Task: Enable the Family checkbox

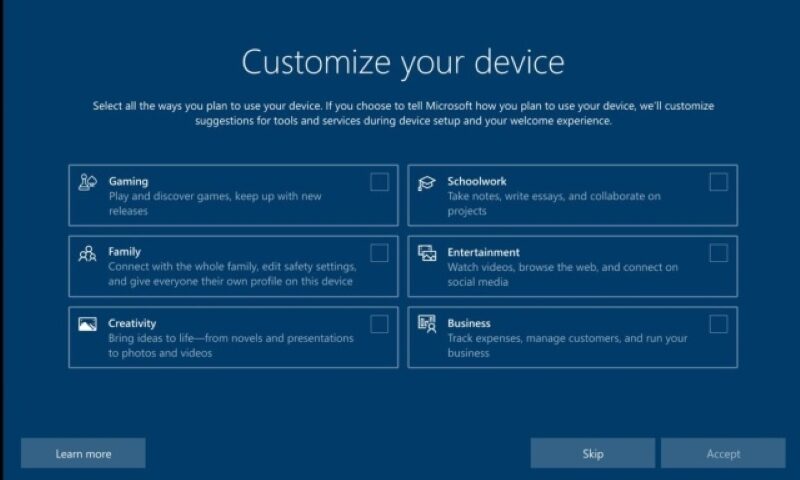Action: (379, 253)
